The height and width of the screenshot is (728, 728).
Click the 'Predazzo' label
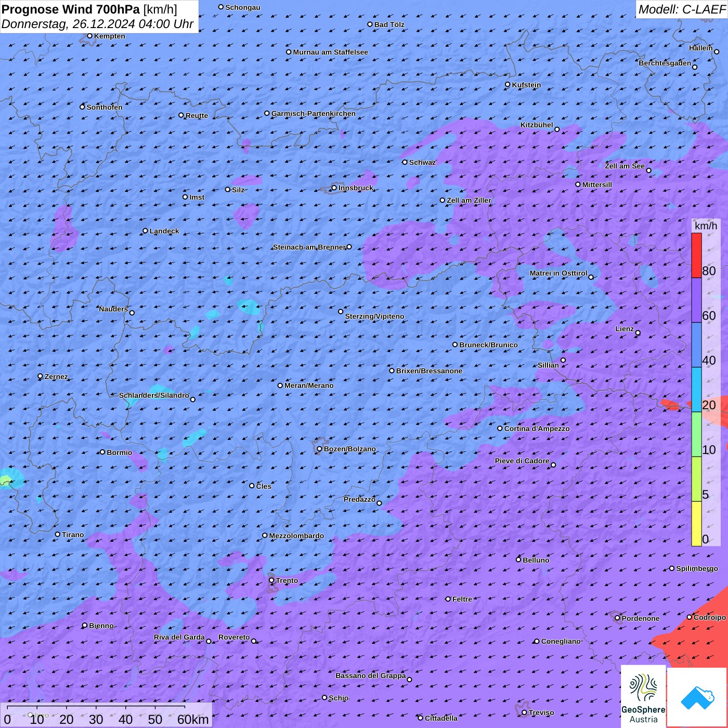[x=359, y=499]
